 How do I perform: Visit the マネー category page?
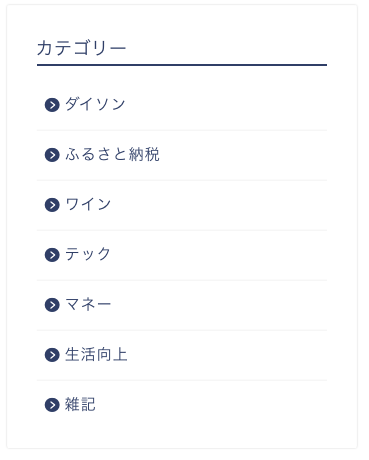click(x=88, y=304)
